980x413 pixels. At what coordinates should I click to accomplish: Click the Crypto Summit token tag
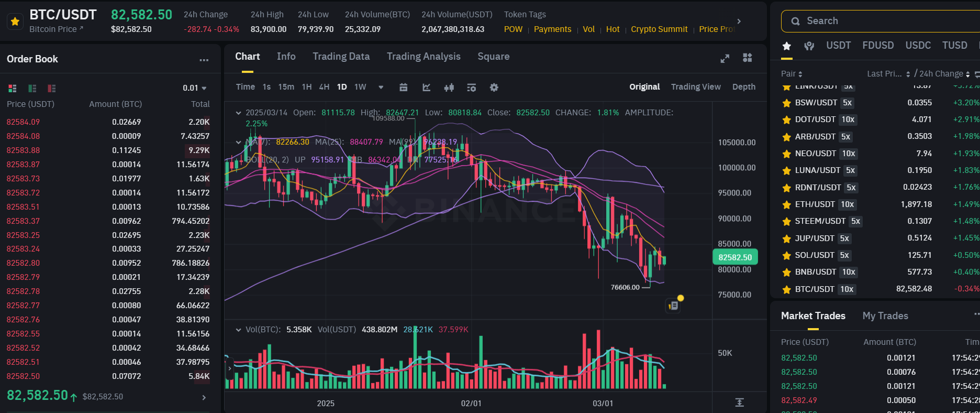click(659, 29)
